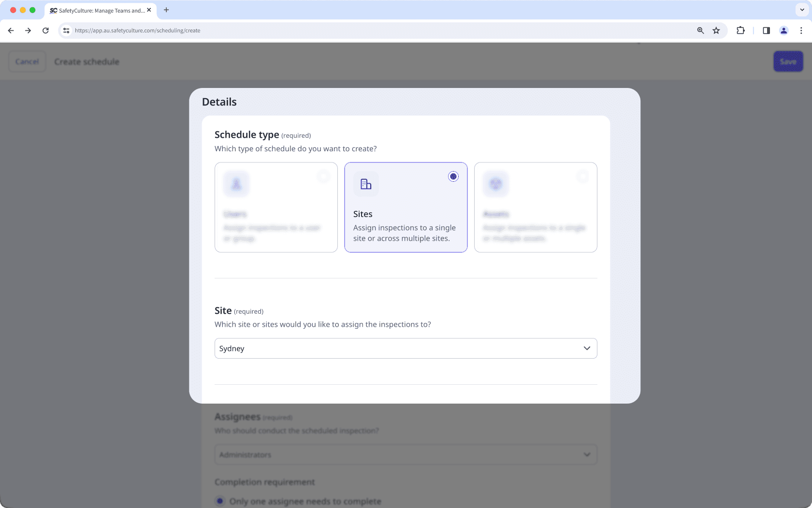
Task: Select the radio button on the Users card
Action: tap(323, 176)
